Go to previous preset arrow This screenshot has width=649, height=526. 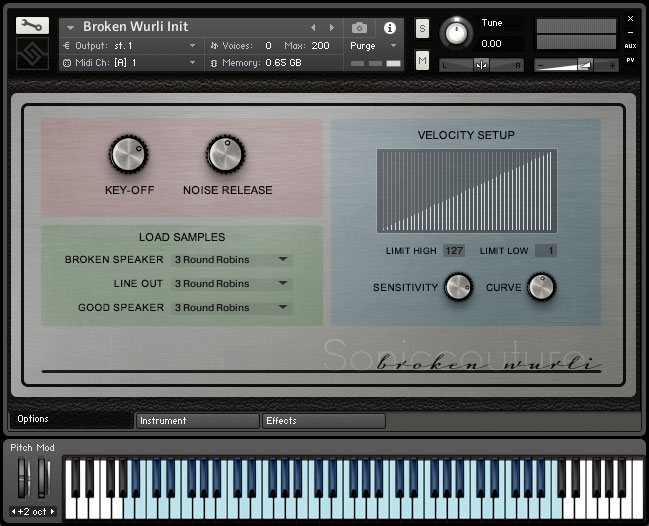tap(313, 27)
